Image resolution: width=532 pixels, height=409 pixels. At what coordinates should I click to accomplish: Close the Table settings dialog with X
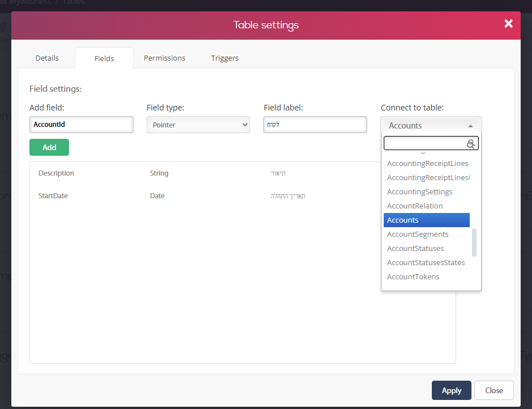click(508, 23)
